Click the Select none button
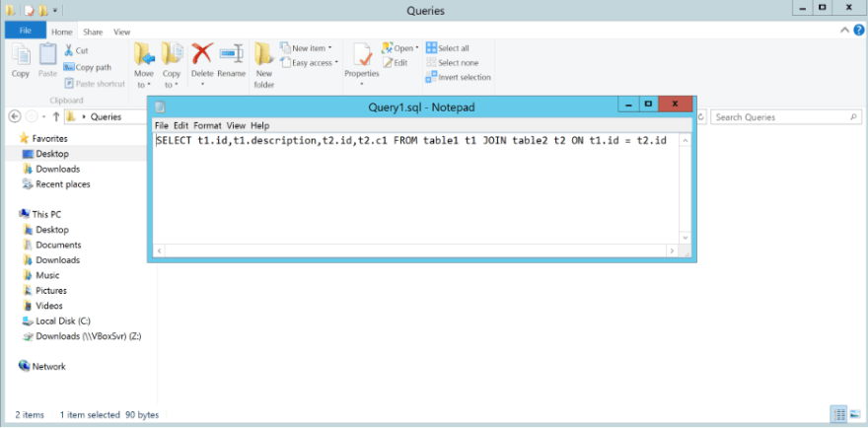 (453, 63)
